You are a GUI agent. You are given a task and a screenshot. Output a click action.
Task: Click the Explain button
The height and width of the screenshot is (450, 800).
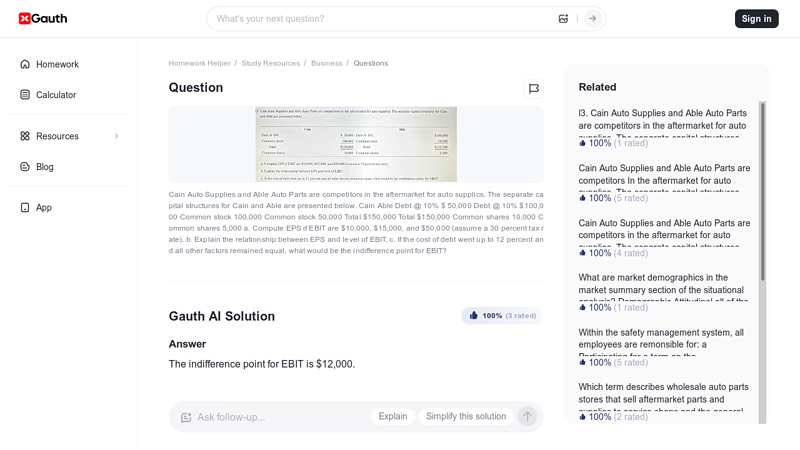393,416
